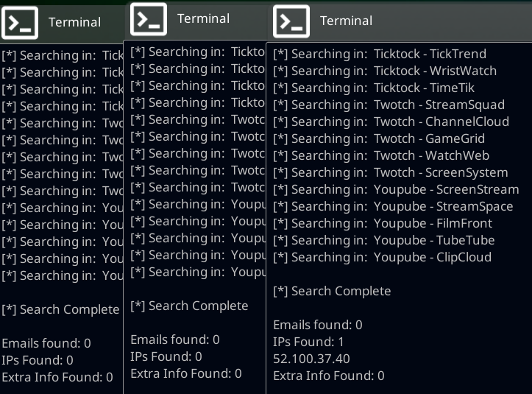Focus the leftmost window's Terminal title
The image size is (532, 394).
click(74, 22)
